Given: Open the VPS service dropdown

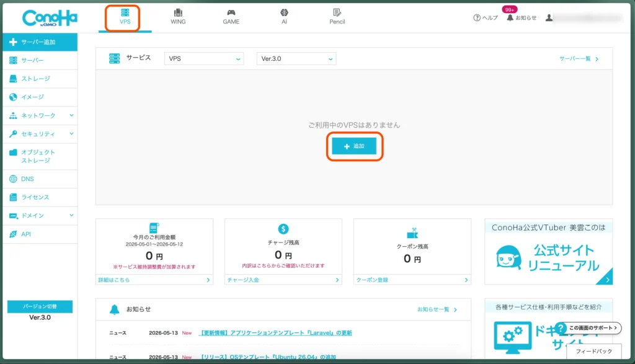Looking at the screenshot, I should (x=203, y=59).
